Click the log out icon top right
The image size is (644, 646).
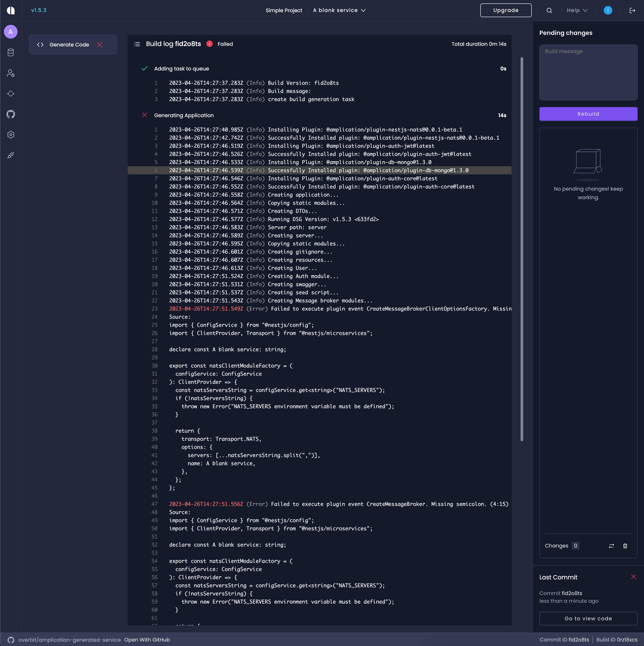coord(632,10)
